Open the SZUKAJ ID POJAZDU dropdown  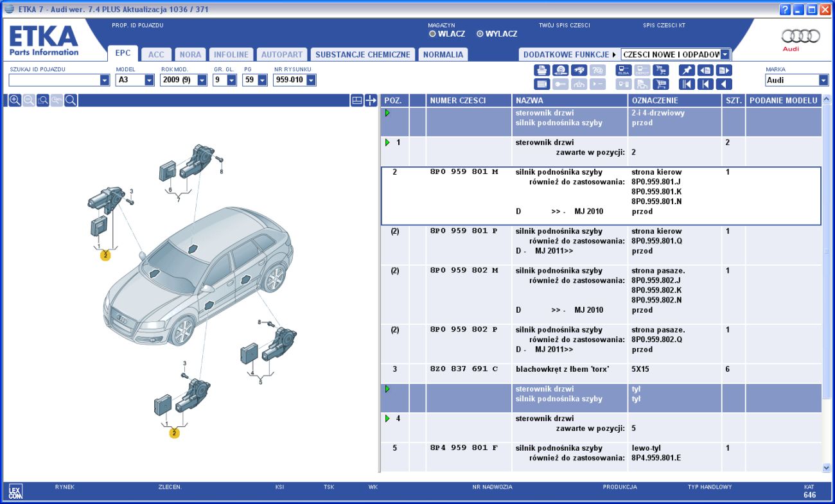(105, 80)
